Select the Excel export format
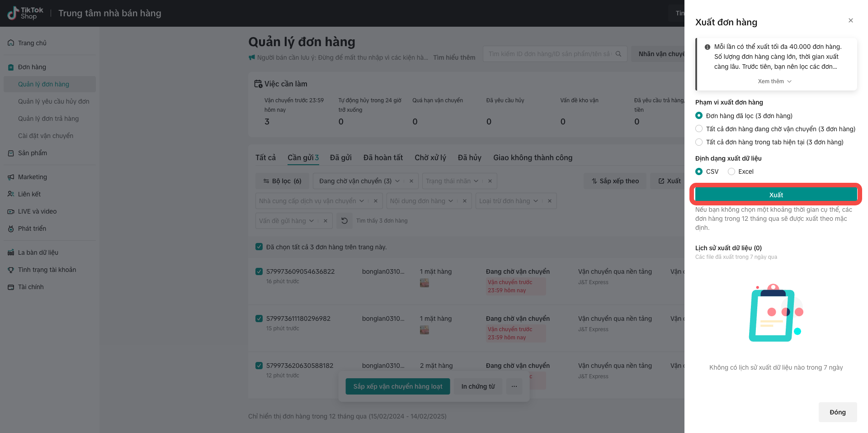This screenshot has width=868, height=433. click(731, 171)
